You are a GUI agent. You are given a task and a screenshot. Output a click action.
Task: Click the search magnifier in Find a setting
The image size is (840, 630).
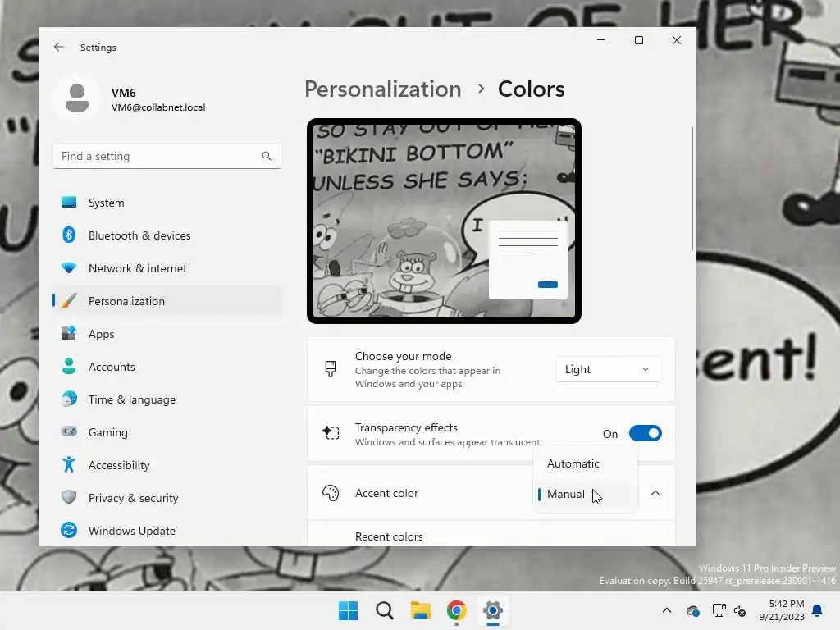tap(267, 156)
